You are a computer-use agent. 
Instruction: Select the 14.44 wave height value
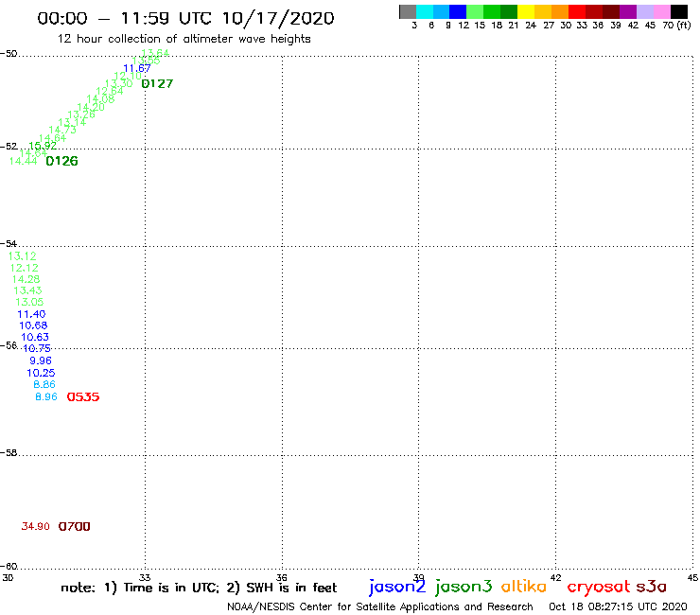[x=24, y=161]
